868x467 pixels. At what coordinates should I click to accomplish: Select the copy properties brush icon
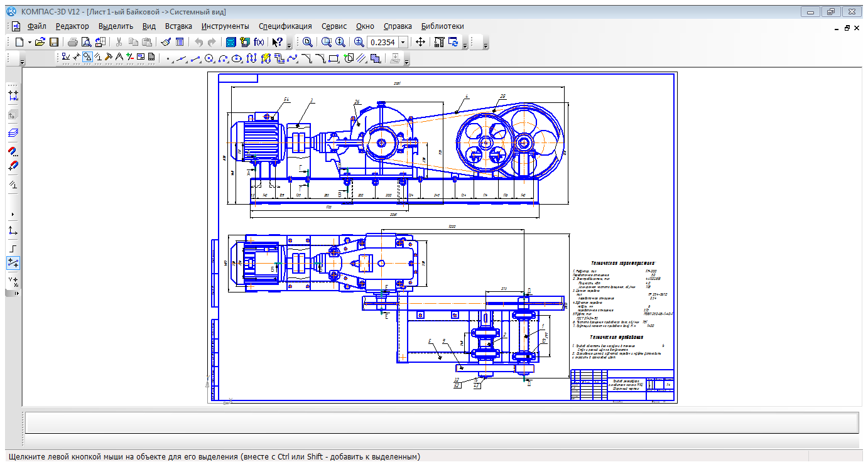pos(166,42)
